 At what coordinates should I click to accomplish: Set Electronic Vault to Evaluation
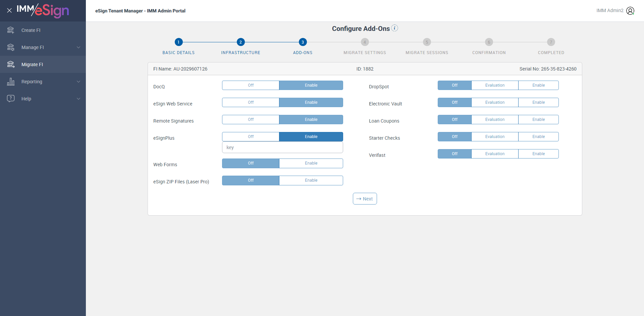click(x=495, y=102)
